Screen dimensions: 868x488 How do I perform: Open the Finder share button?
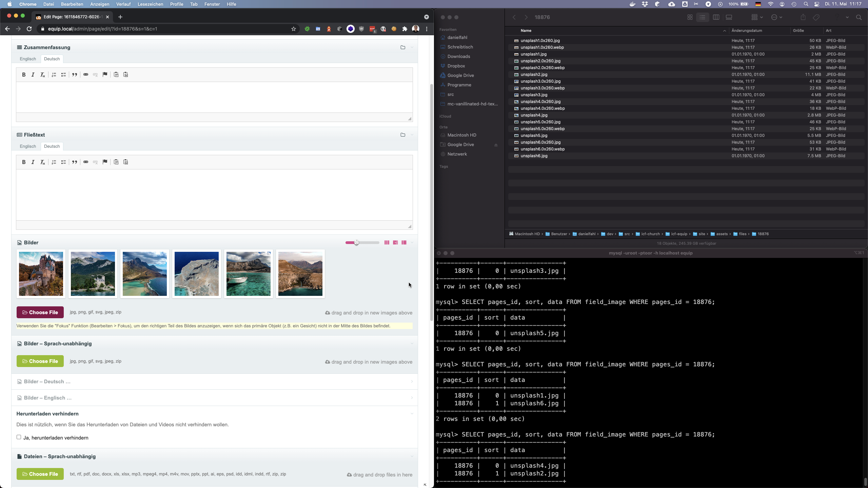803,17
